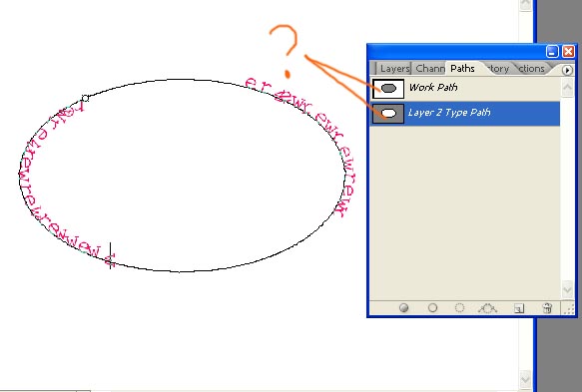
Task: Click the Work Path thumbnail
Action: pos(388,89)
